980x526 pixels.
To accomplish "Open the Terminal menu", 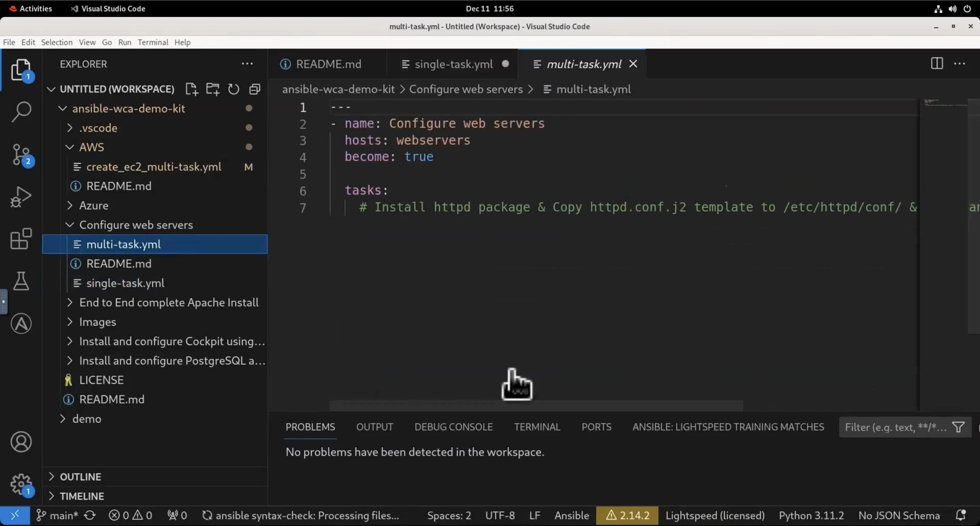I will (x=153, y=42).
